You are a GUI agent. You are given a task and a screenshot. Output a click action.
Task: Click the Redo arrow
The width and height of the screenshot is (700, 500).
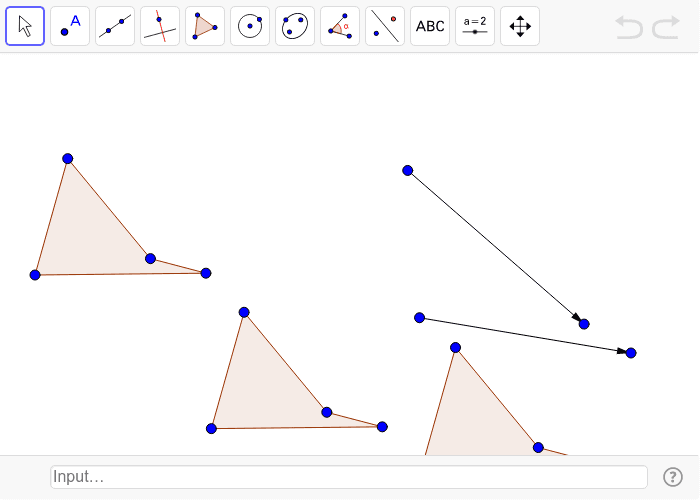click(666, 27)
